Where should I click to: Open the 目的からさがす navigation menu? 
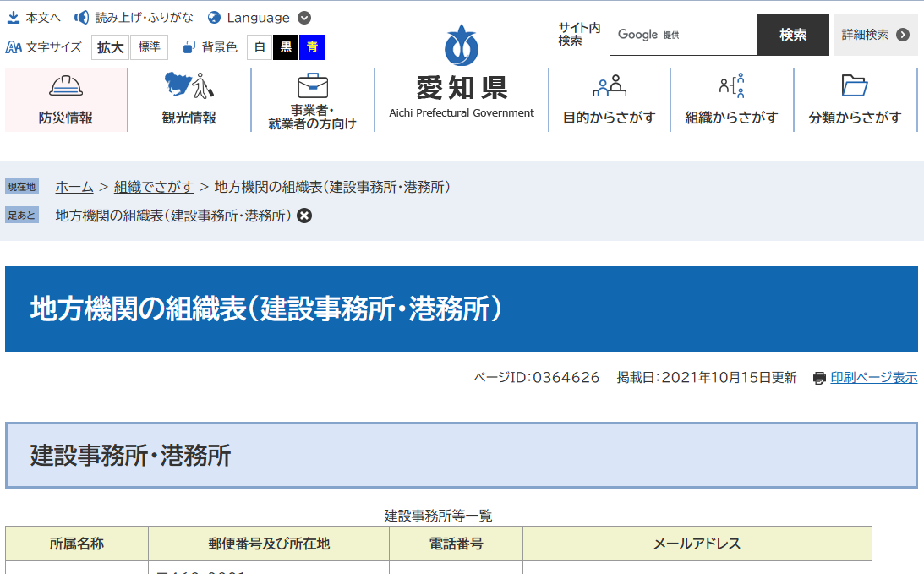pos(611,100)
